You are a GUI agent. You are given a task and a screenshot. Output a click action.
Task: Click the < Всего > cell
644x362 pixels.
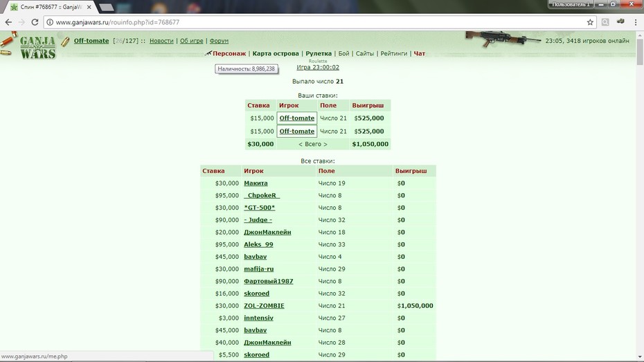(313, 144)
